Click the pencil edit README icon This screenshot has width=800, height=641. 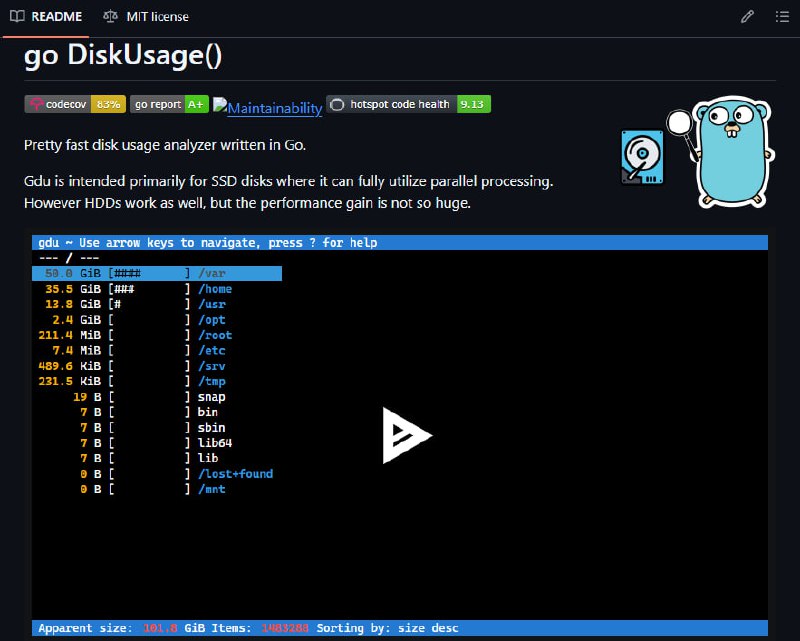pyautogui.click(x=747, y=16)
